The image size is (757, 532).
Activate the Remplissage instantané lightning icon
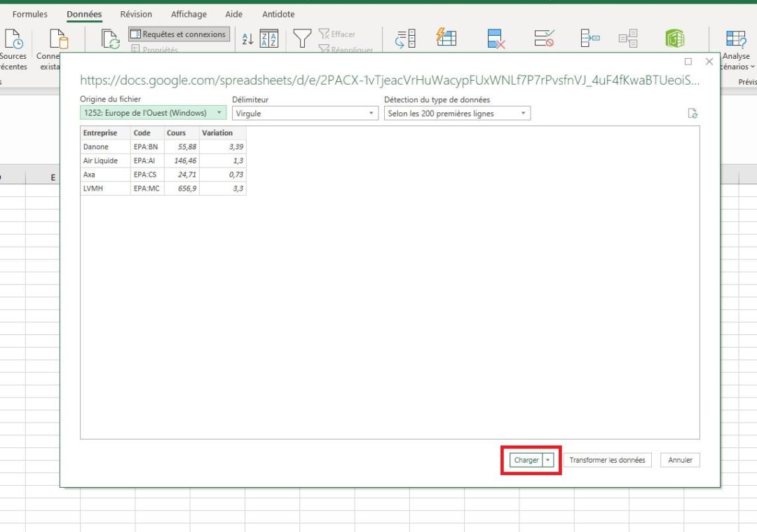tap(446, 36)
